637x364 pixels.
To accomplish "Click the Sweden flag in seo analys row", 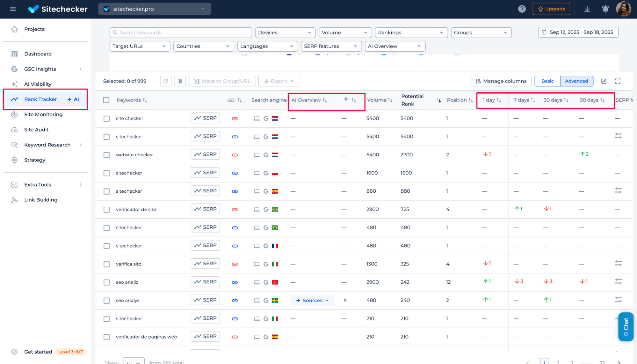I will pos(275,300).
